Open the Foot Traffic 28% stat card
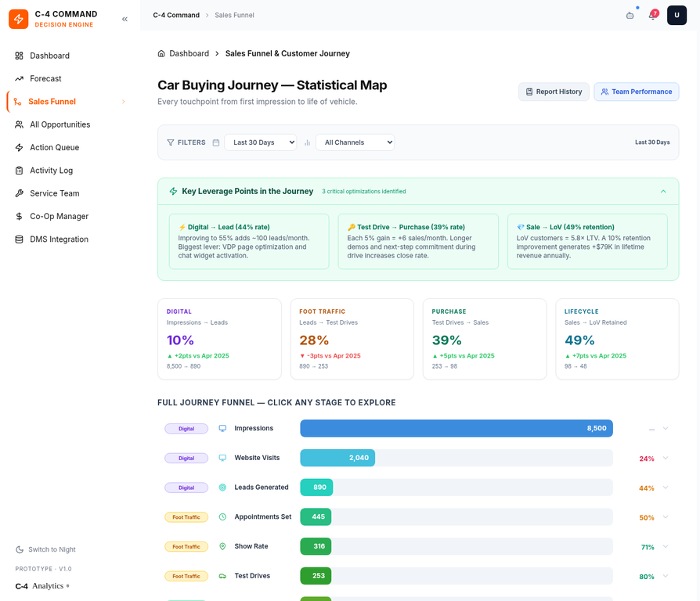The image size is (700, 601). click(x=352, y=339)
